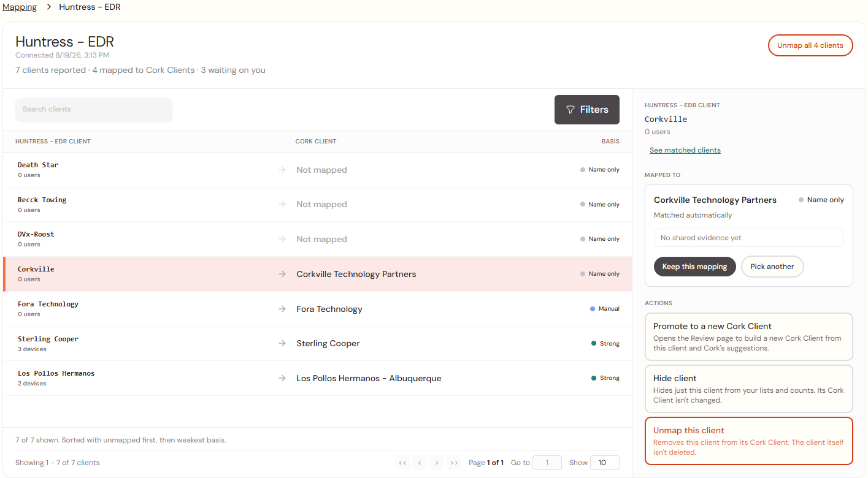The height and width of the screenshot is (478, 868).
Task: Click the Hide client action
Action: (x=749, y=389)
